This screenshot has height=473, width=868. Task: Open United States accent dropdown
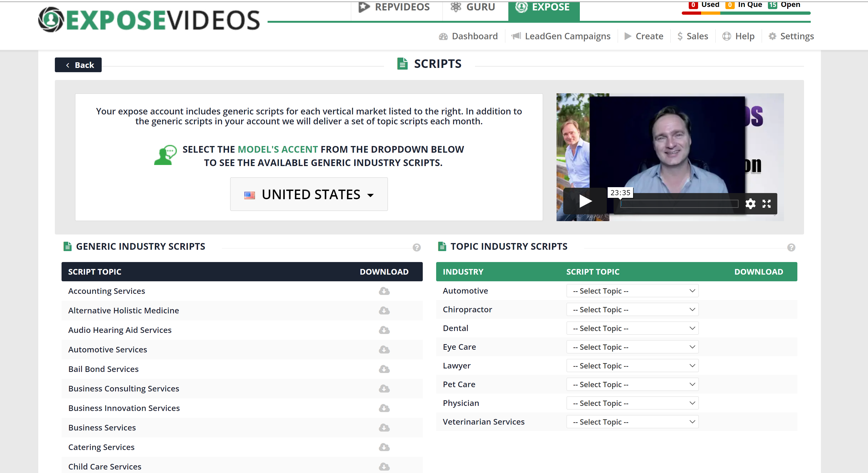(309, 195)
